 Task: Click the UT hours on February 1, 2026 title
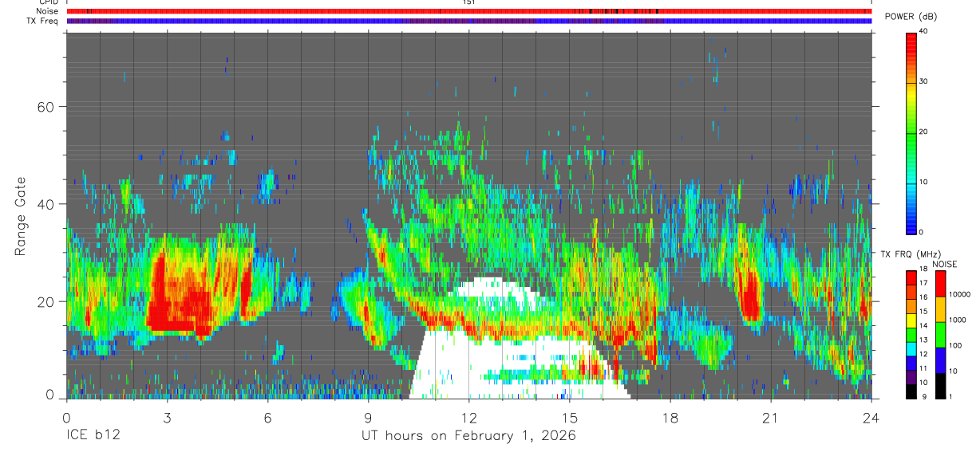click(x=468, y=436)
